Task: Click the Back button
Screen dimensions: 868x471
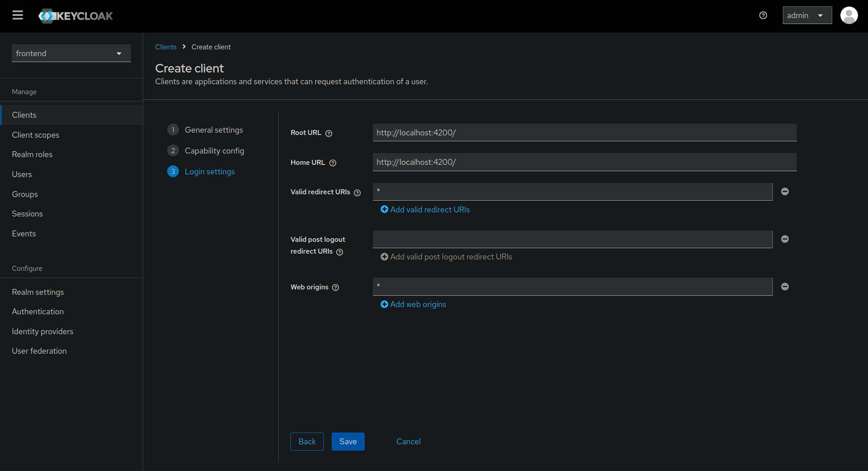Action: coord(307,442)
